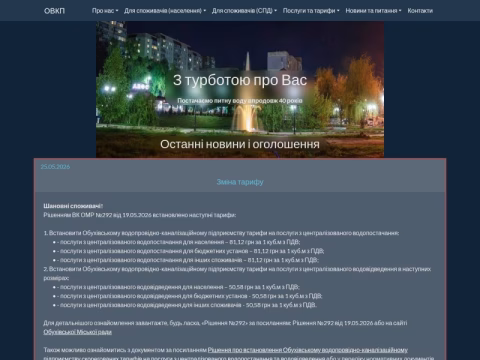Click item 1 about водопостачання tariffs
480x360 pixels.
(221, 233)
